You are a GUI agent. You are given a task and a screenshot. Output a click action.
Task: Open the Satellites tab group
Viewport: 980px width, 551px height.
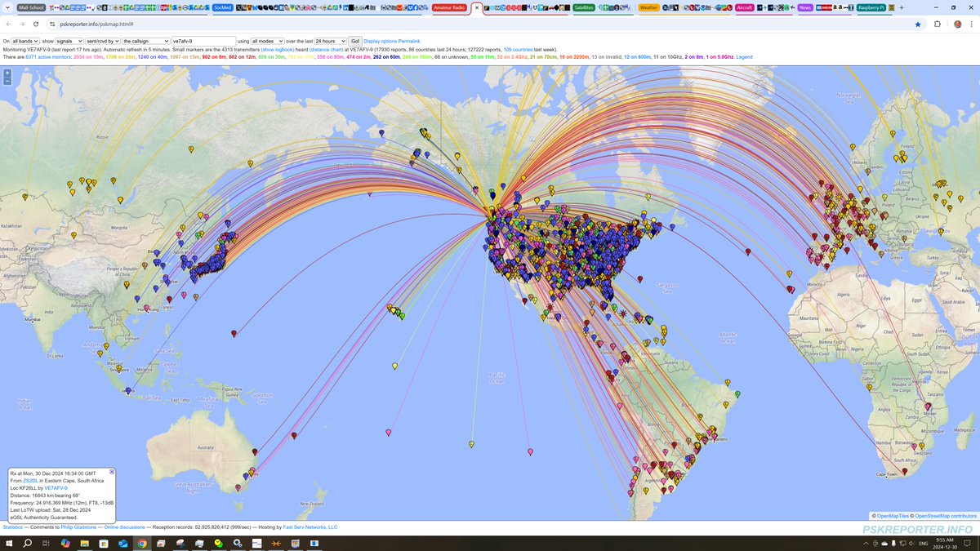(584, 7)
